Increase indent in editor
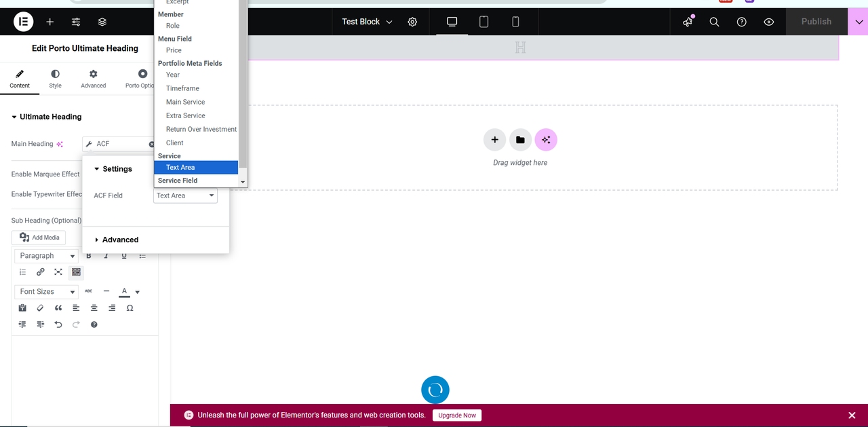This screenshot has width=868, height=427. pyautogui.click(x=40, y=324)
